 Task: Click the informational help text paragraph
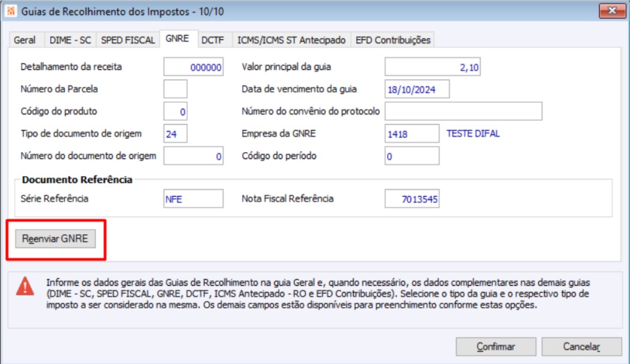coord(318,294)
